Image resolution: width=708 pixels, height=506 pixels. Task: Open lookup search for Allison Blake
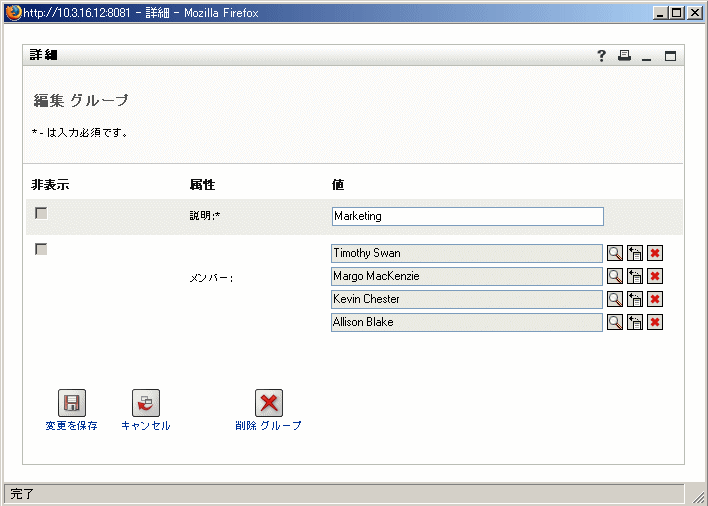click(615, 322)
